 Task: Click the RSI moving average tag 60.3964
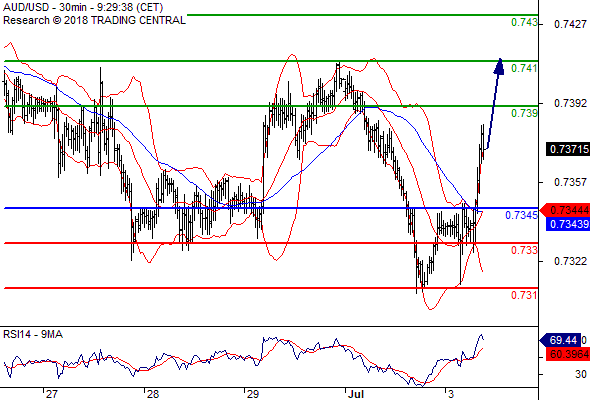point(568,354)
